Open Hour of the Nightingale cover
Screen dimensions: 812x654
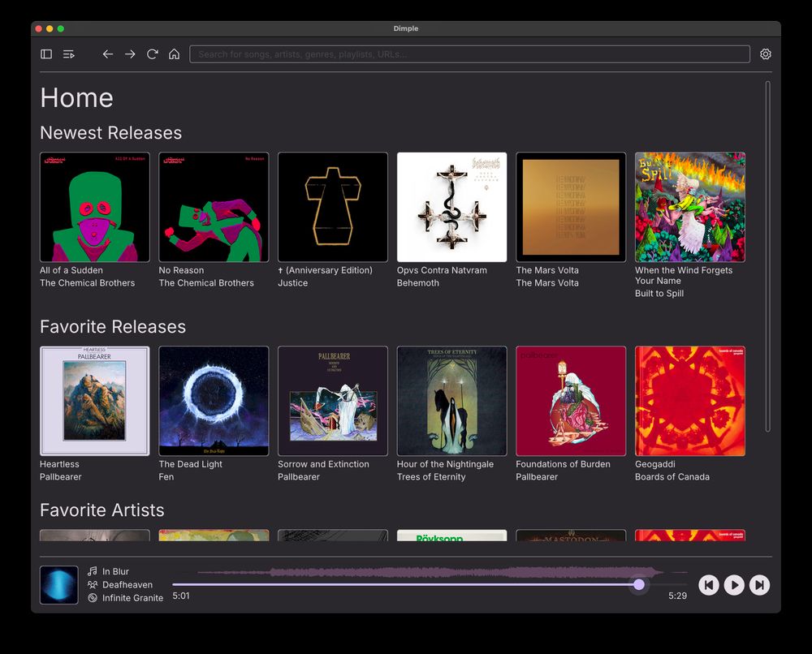click(x=452, y=401)
